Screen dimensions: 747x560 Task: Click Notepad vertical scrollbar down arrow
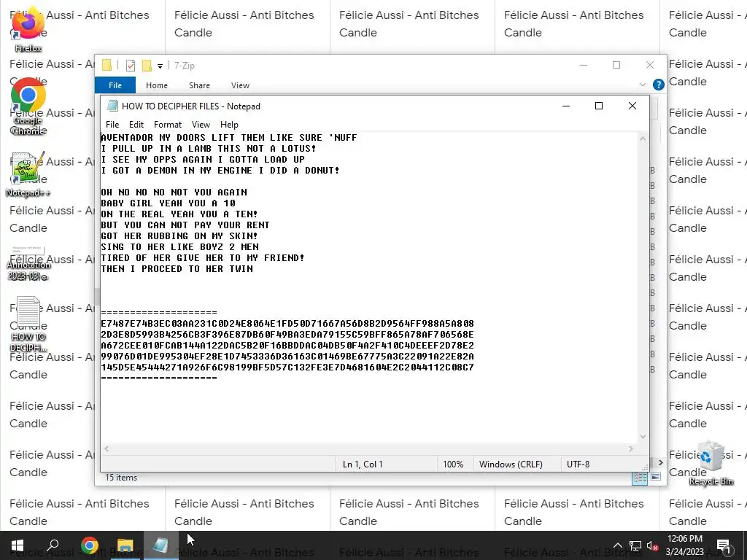pos(643,436)
